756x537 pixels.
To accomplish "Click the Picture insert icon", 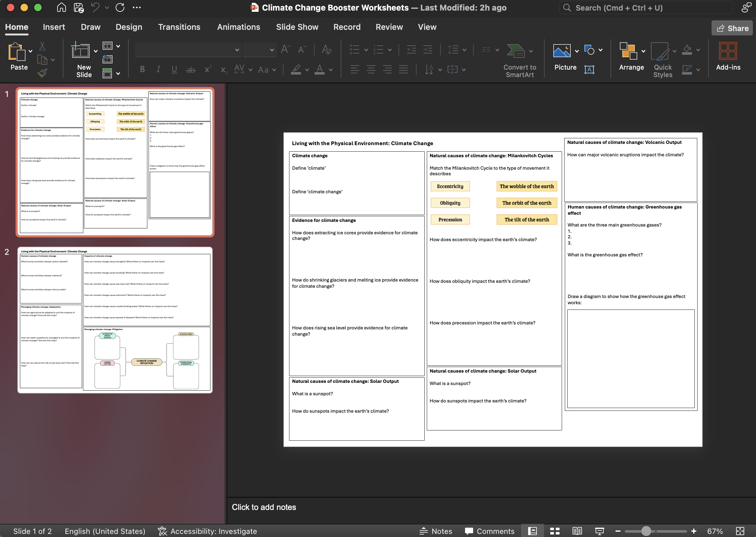I will 561,51.
